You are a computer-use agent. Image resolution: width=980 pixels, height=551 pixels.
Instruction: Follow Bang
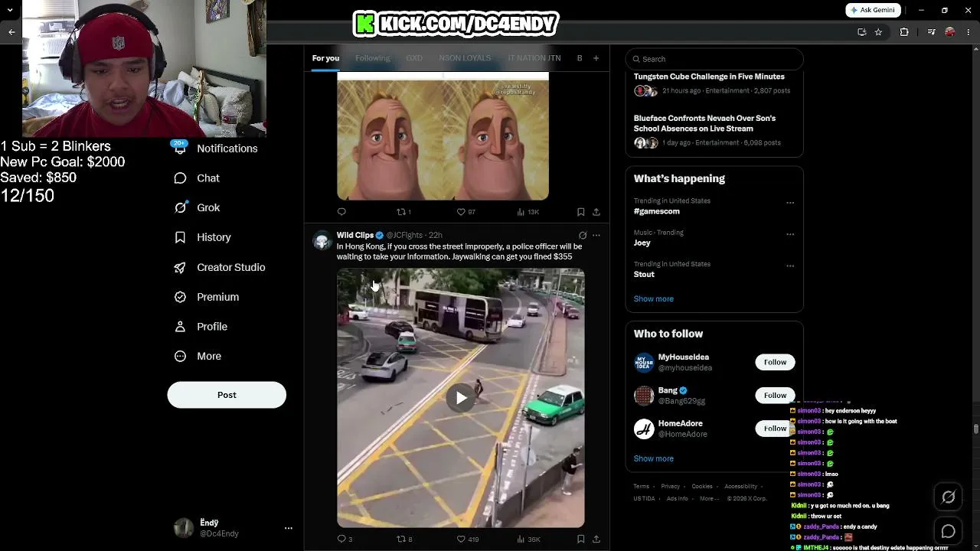[775, 395]
